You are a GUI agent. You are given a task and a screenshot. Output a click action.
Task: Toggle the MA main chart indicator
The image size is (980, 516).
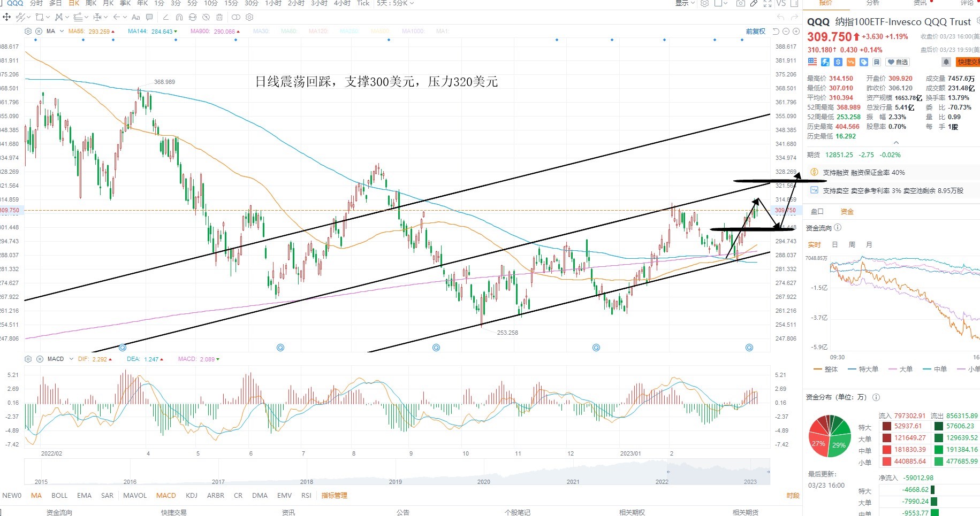point(36,495)
